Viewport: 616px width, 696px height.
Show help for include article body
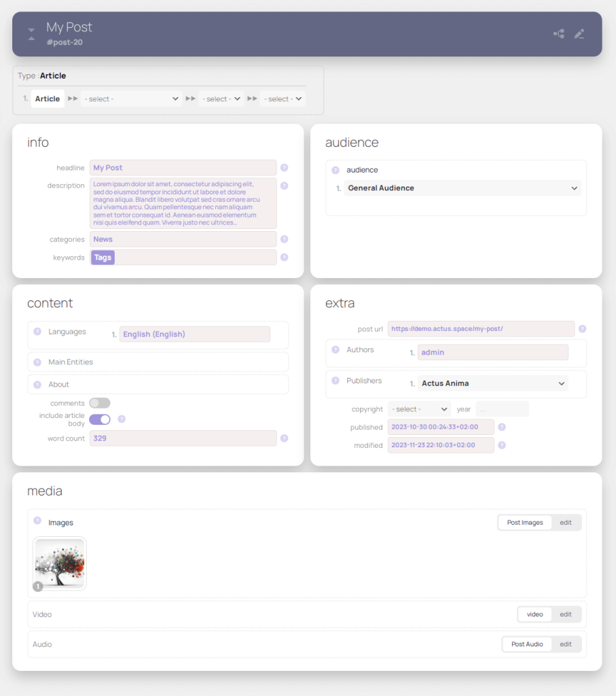(x=122, y=419)
